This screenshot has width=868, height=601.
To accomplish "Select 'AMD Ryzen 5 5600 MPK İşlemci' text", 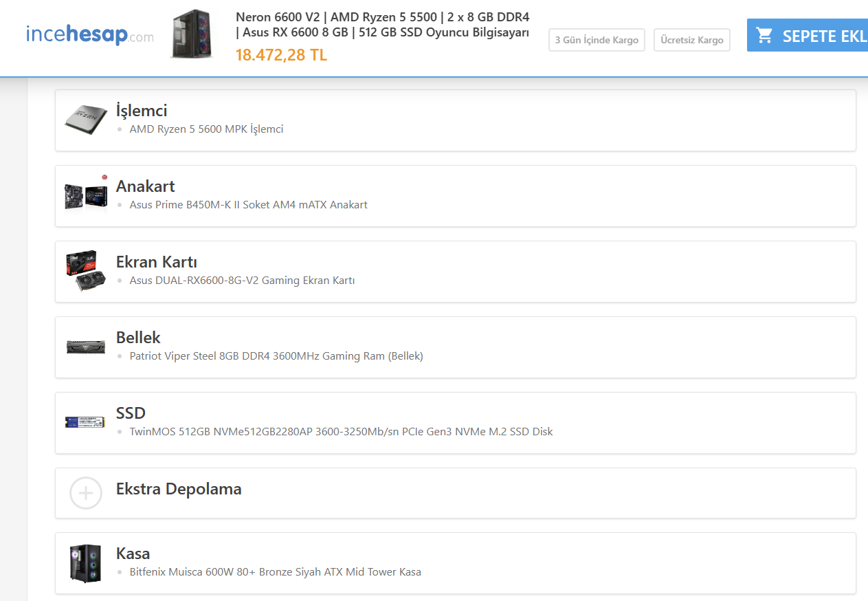I will coord(206,129).
